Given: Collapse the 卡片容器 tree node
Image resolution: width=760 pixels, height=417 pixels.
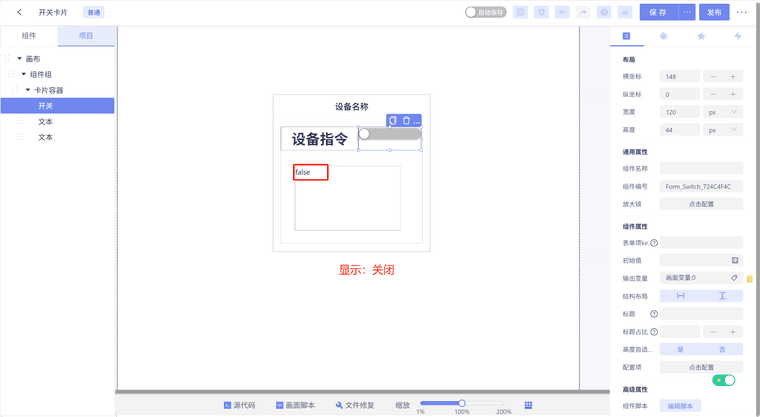Looking at the screenshot, I should [x=28, y=90].
